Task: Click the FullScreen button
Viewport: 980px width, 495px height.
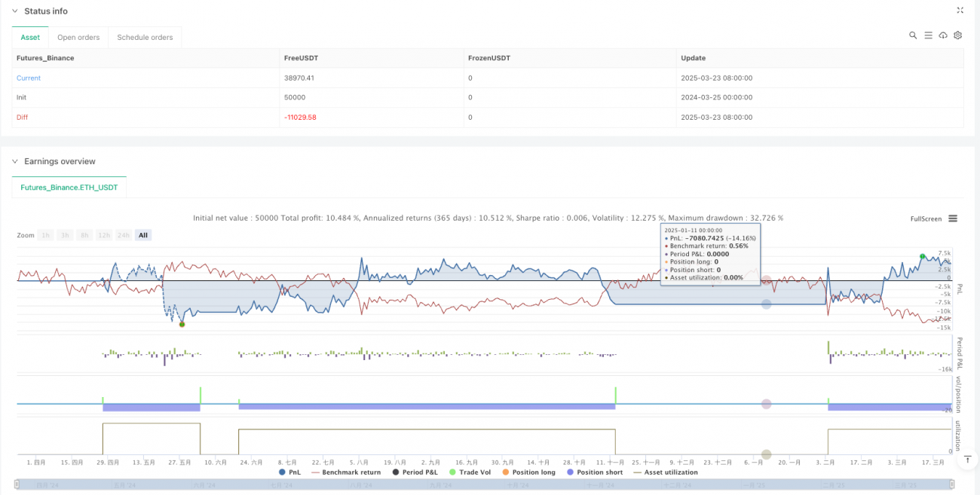Action: tap(926, 218)
